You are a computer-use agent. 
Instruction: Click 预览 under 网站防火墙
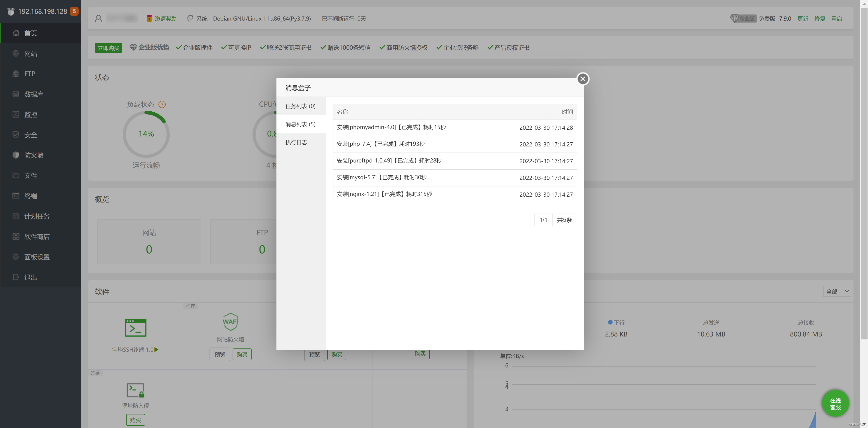coord(220,354)
